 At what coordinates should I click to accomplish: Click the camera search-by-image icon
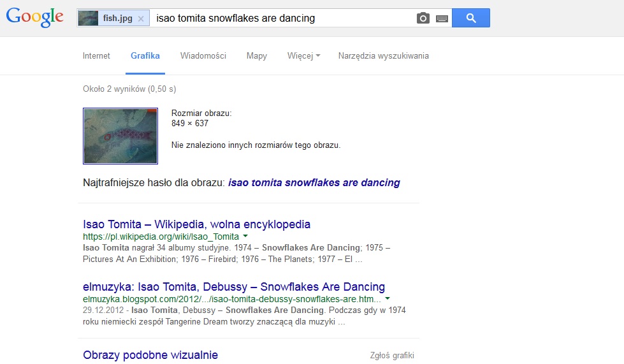[x=423, y=18]
